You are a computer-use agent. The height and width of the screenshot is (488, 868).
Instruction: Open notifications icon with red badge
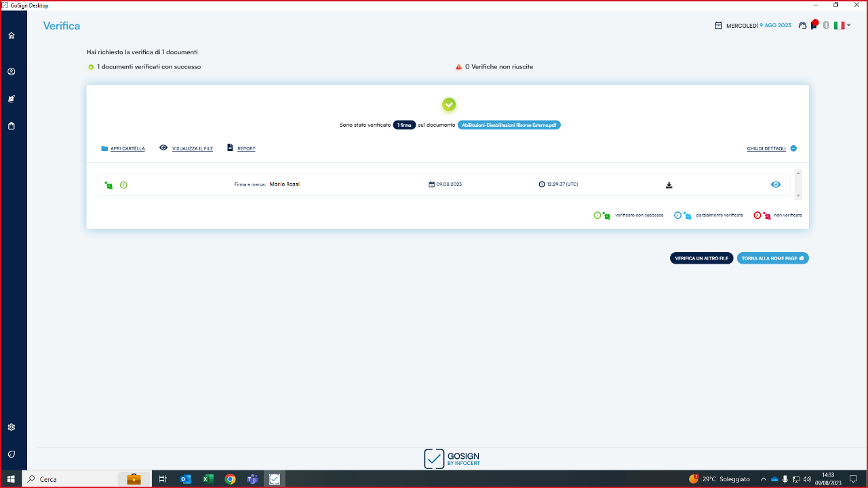(814, 26)
